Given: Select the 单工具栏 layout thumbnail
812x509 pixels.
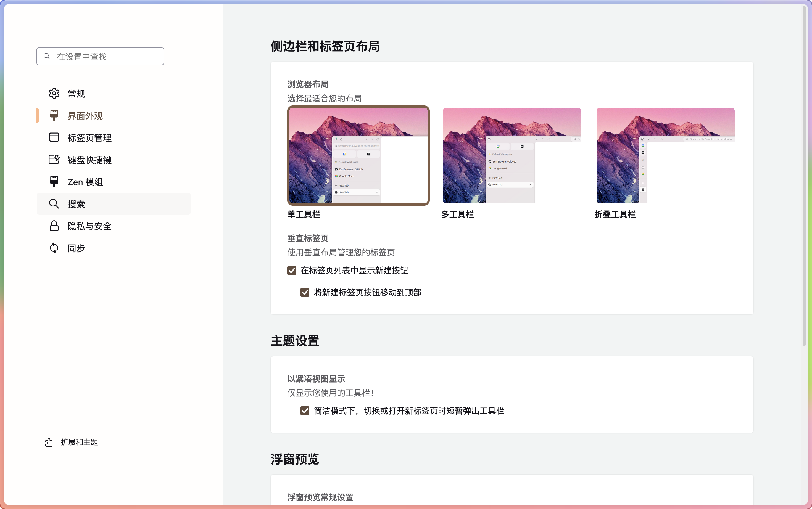Looking at the screenshot, I should pyautogui.click(x=358, y=155).
